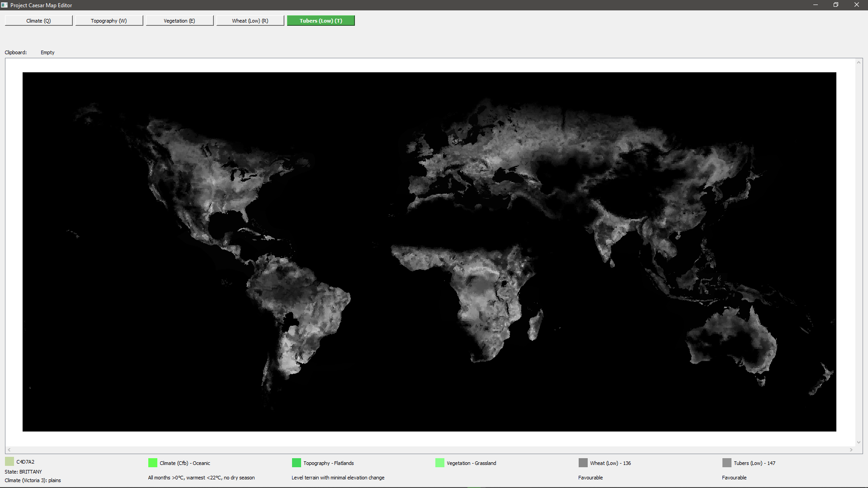The image size is (868, 488).
Task: Click the Clipboard 'Empty' status text
Action: [47, 52]
